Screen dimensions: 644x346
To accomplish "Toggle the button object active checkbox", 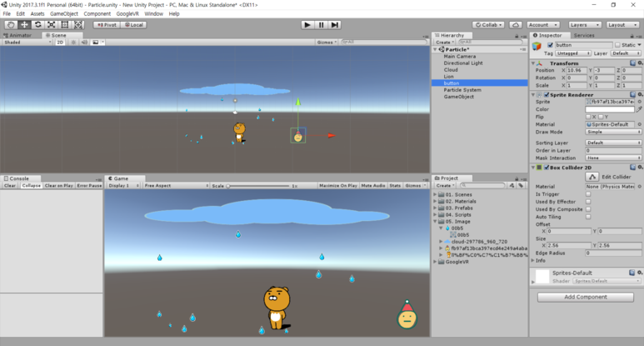I will coord(550,45).
